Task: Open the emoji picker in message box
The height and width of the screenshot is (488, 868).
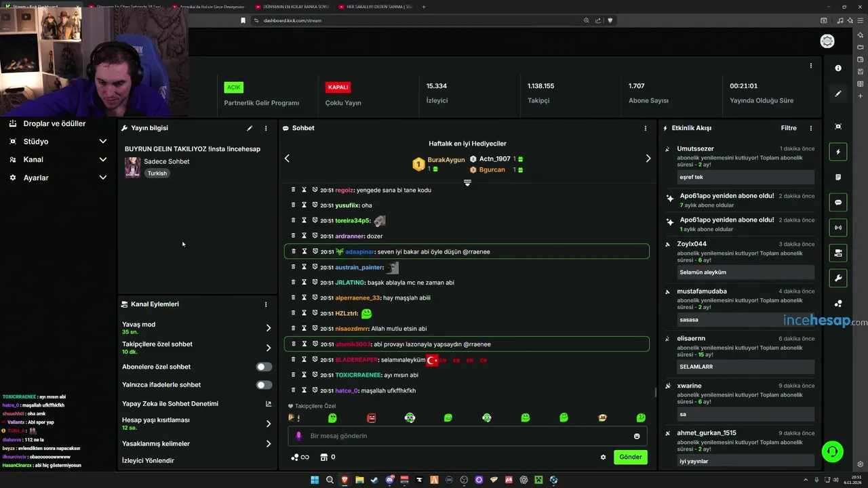Action: pyautogui.click(x=637, y=436)
